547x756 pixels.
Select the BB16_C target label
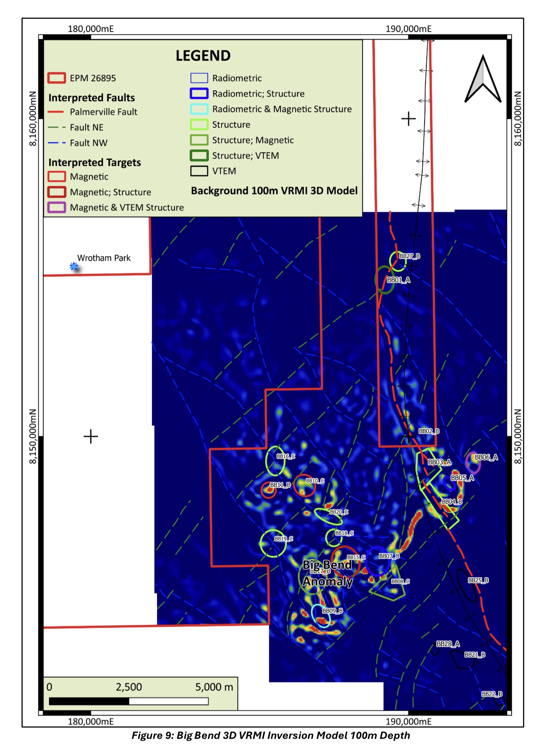pos(286,456)
